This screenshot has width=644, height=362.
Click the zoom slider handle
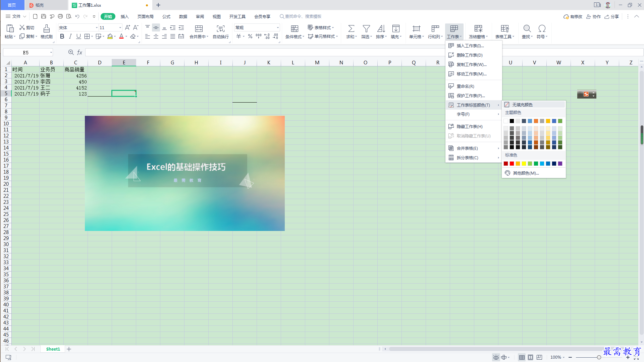point(599,357)
